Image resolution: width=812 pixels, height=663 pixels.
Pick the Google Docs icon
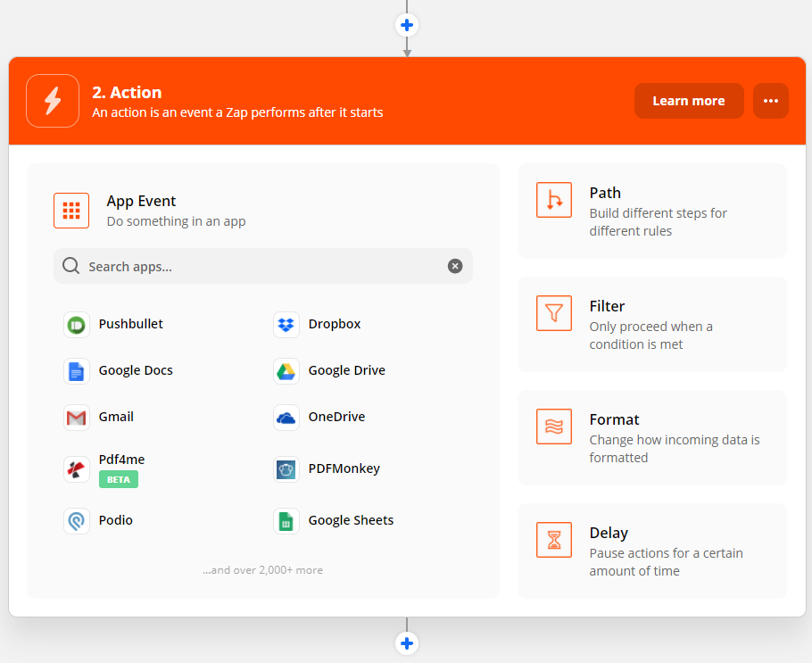[x=77, y=370]
